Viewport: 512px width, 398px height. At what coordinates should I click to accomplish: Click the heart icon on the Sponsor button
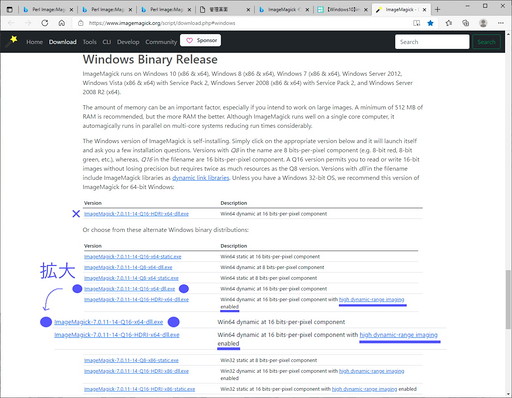pyautogui.click(x=189, y=40)
